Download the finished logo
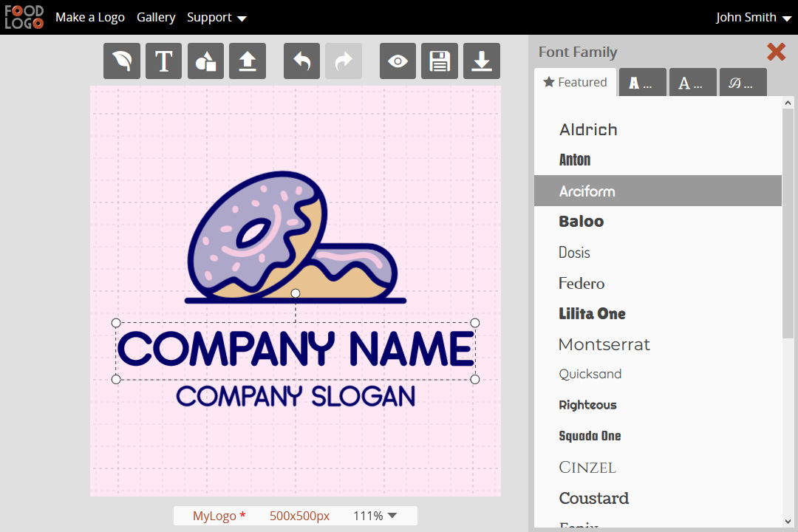The width and height of the screenshot is (798, 532). (x=481, y=61)
